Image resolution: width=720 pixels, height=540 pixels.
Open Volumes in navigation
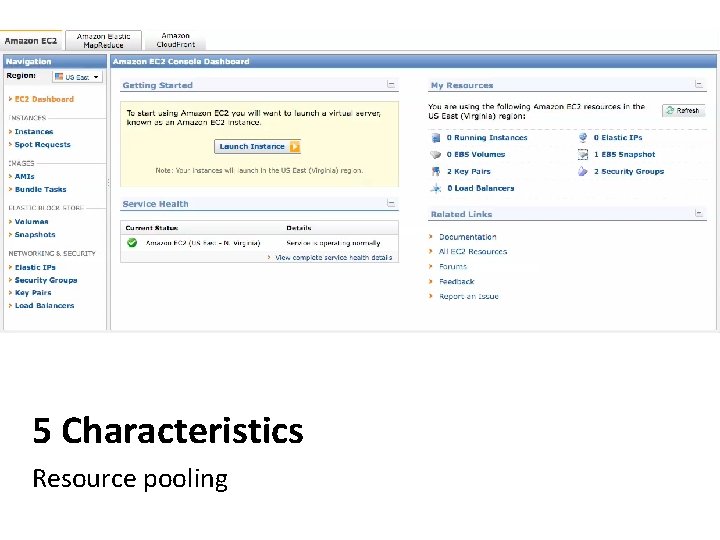(x=32, y=222)
